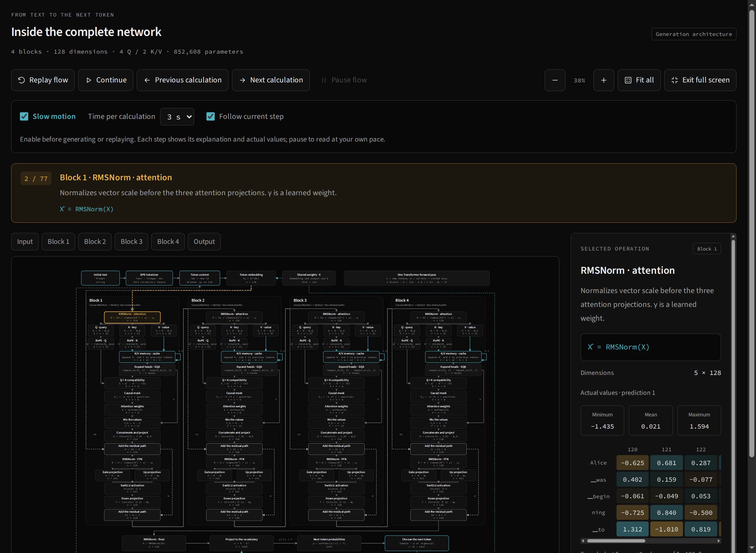The height and width of the screenshot is (553, 756).
Task: Switch to the Block 1 tab
Action: click(58, 241)
